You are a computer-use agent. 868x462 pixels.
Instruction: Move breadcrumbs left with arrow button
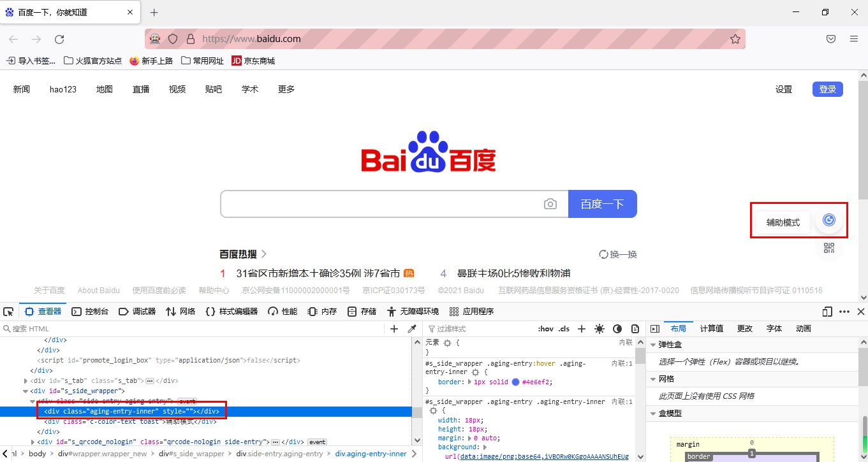(x=4, y=454)
